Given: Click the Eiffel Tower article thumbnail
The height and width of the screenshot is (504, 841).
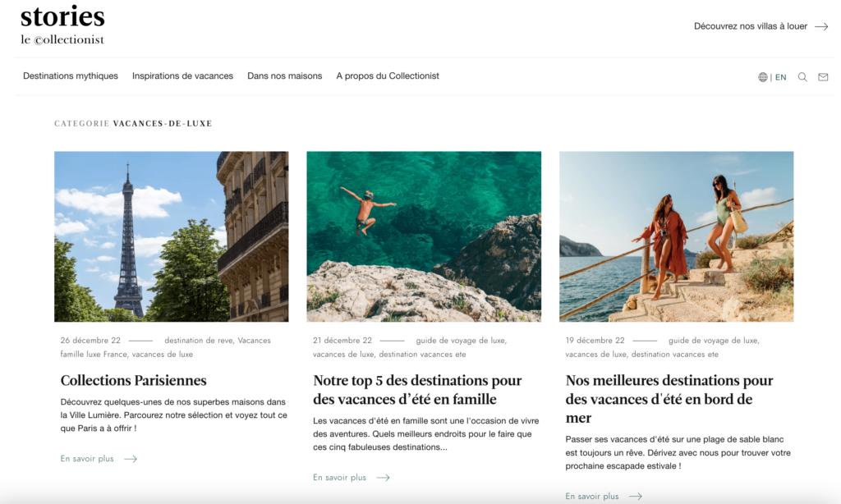Looking at the screenshot, I should click(x=171, y=236).
